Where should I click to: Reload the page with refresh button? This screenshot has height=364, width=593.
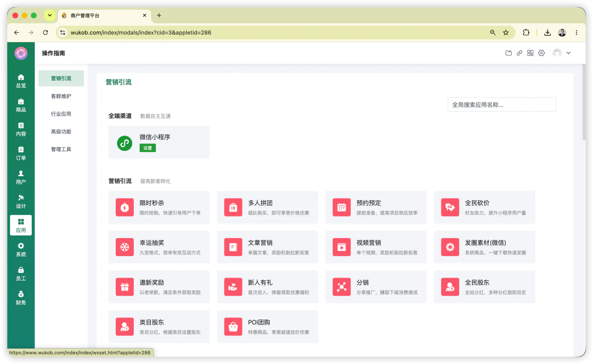tap(45, 33)
